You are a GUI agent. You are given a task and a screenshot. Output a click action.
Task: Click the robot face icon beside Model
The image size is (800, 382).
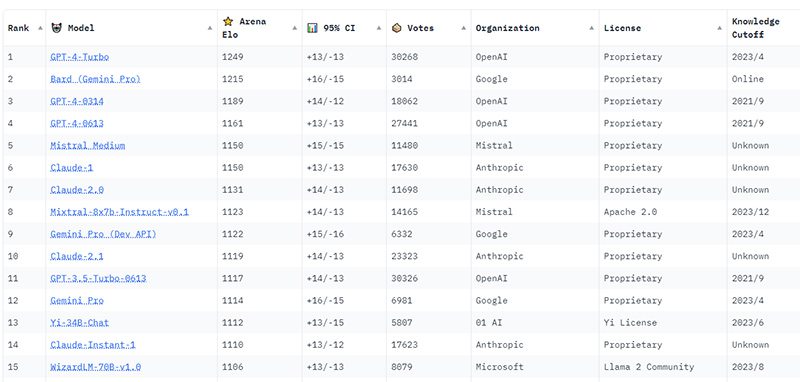pos(57,28)
